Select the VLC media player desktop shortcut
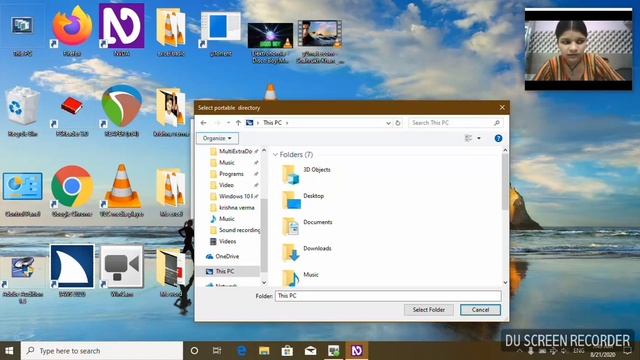The width and height of the screenshot is (640, 360). [122, 191]
